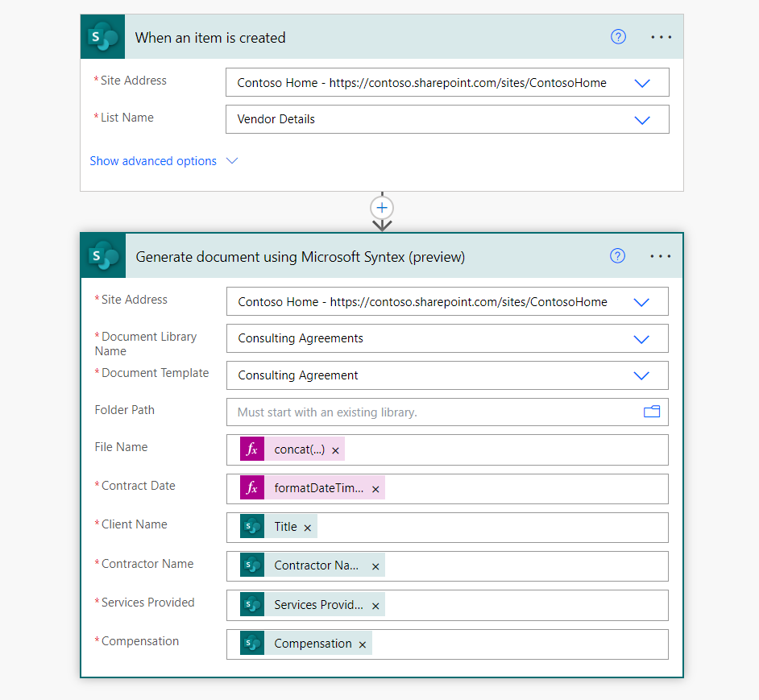Remove the Title token from Client Name
This screenshot has width=759, height=700.
308,528
